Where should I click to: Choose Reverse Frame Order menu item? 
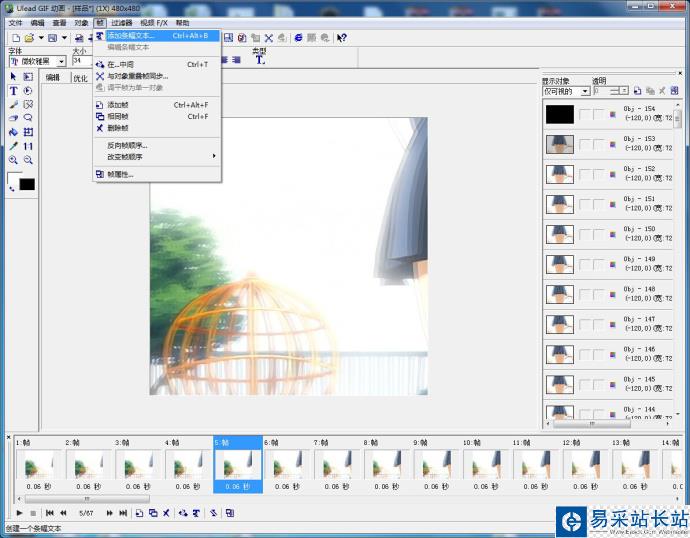tap(158, 145)
